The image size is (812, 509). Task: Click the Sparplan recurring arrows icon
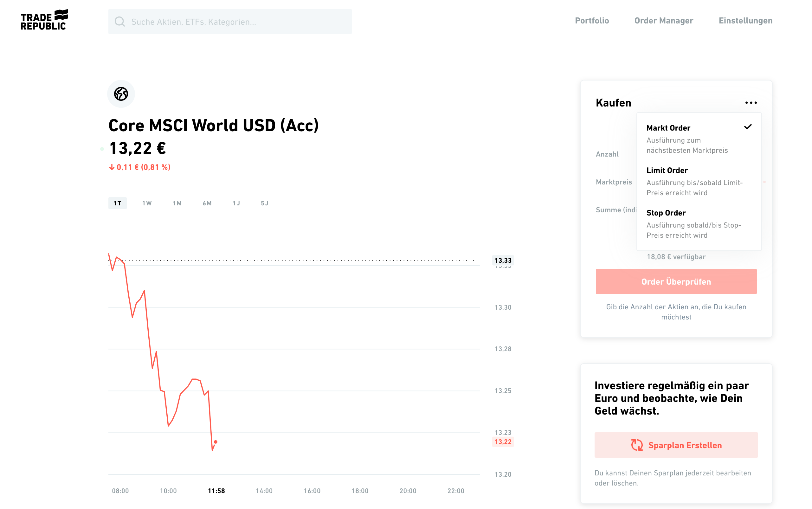coord(637,445)
